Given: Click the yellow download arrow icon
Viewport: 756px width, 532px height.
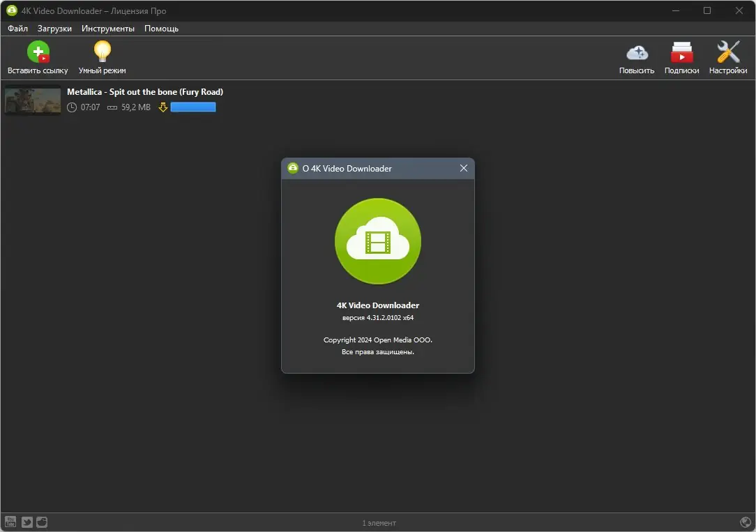Looking at the screenshot, I should tap(163, 107).
